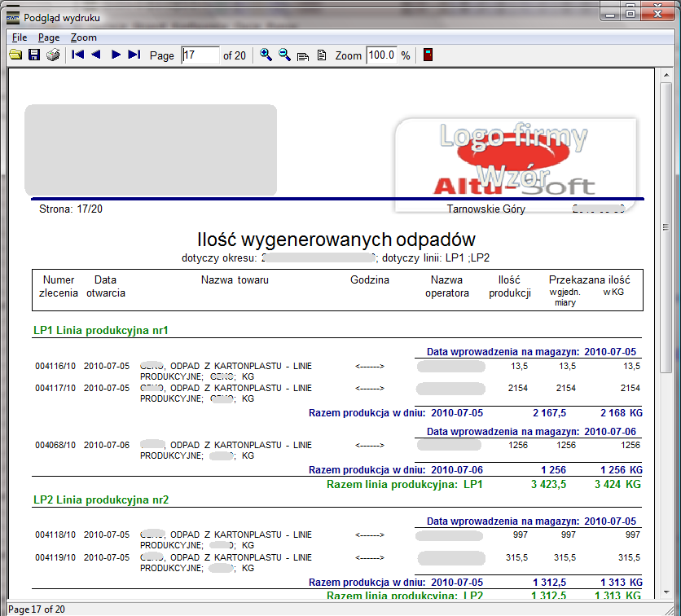The width and height of the screenshot is (681, 616).
Task: Close preview with the red door icon
Action: (428, 55)
